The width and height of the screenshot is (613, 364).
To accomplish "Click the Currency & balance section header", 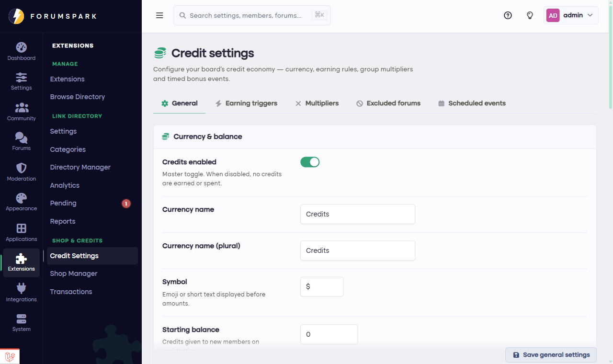I will (x=375, y=136).
